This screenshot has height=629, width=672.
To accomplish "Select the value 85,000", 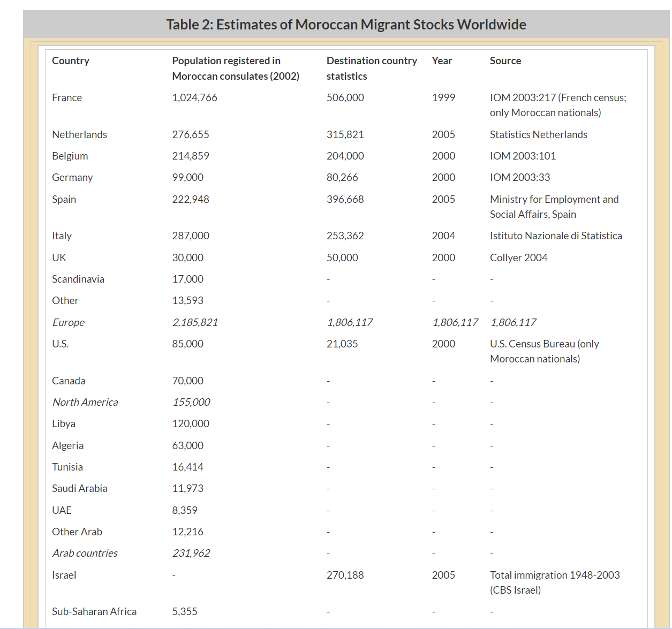I will click(x=188, y=344).
